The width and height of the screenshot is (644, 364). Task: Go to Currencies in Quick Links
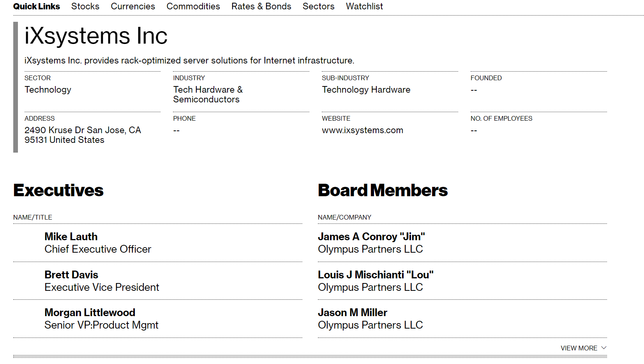click(x=133, y=6)
